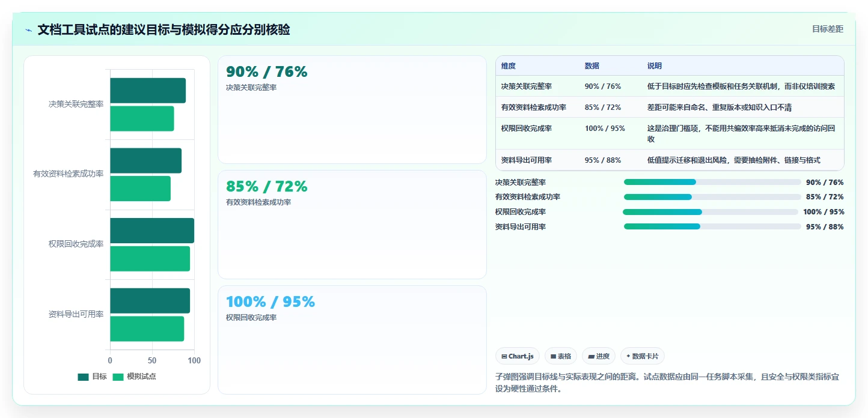Viewport: 868px width, 418px height.
Task: Click the note starting 低于目标时应先检查模板
Action: coord(741,86)
